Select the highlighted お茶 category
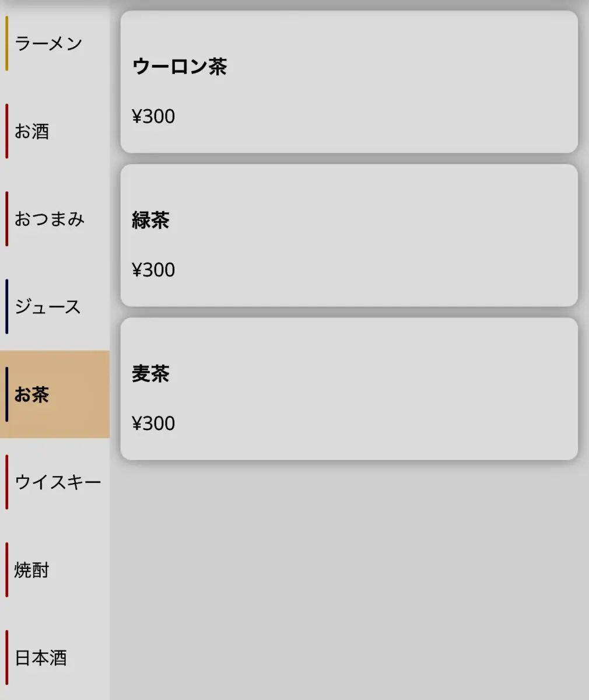The height and width of the screenshot is (700, 589). (x=55, y=394)
